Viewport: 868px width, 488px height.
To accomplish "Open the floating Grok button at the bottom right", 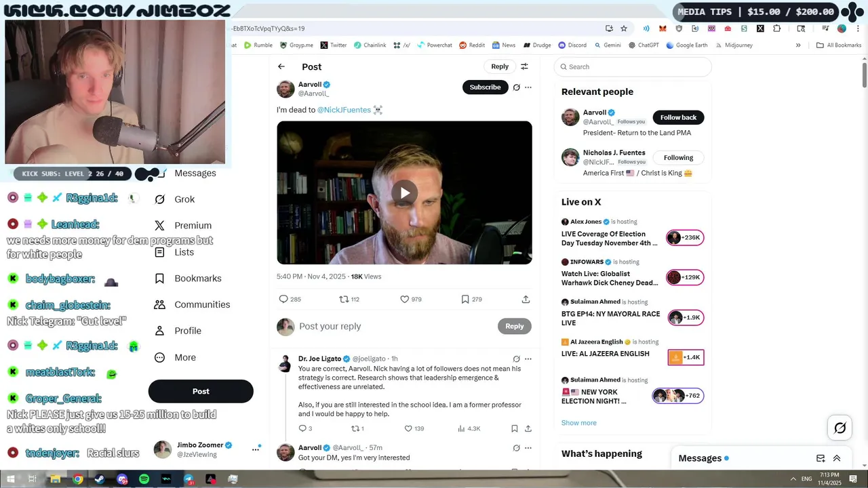I will point(840,428).
